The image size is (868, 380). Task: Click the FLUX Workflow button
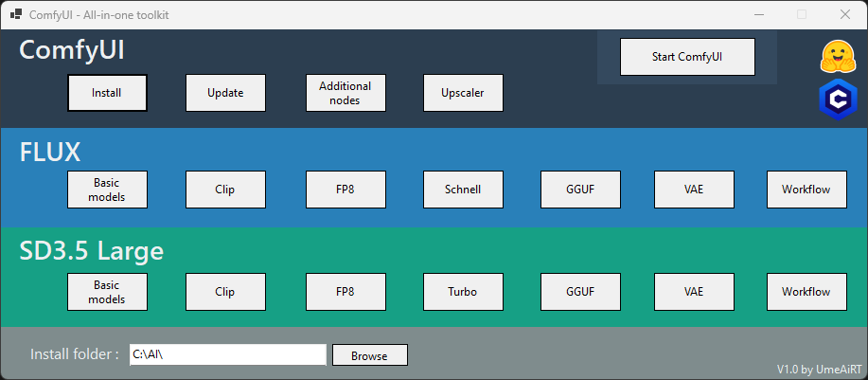806,190
